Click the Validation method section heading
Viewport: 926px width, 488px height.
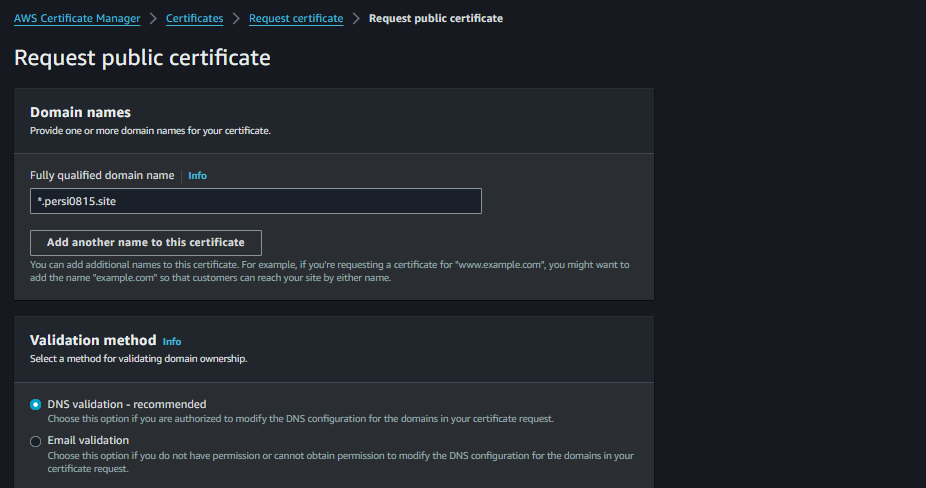(x=93, y=340)
